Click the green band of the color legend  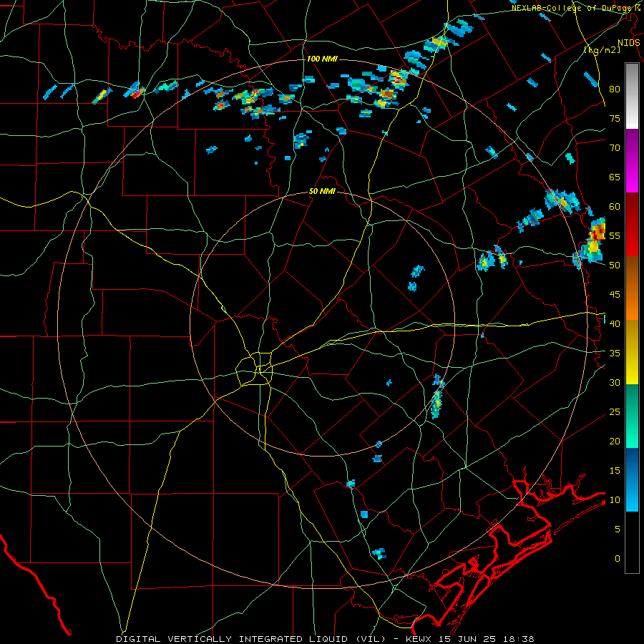632,416
